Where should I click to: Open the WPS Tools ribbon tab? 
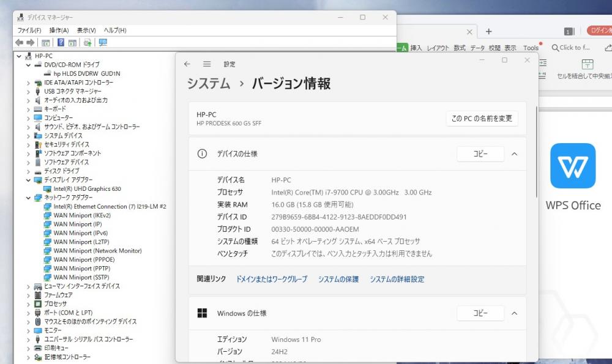[531, 48]
